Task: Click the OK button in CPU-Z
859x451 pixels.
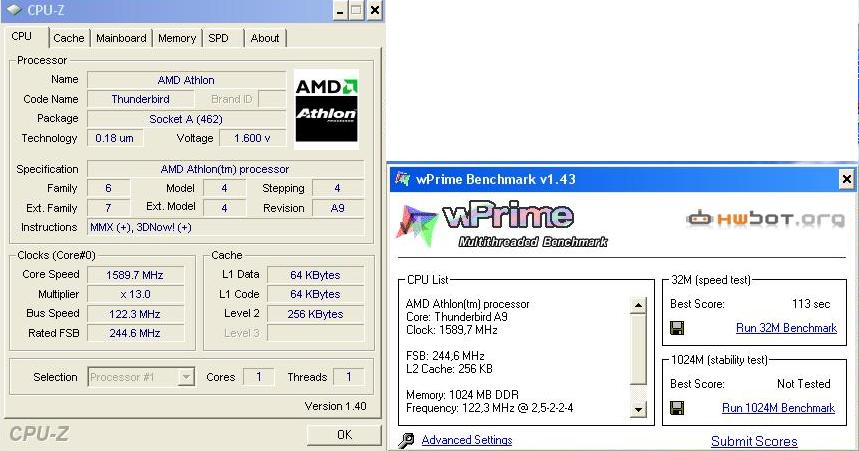Action: [x=344, y=435]
